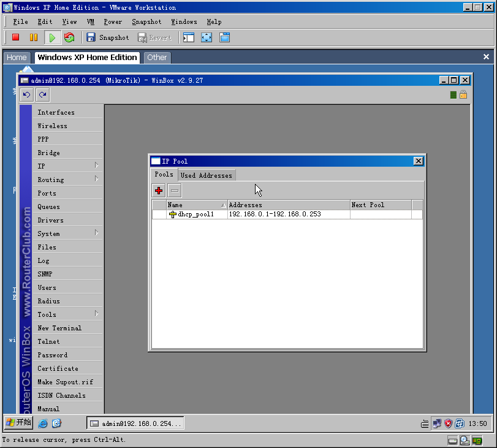The image size is (497, 448).
Task: Click the WinBox padlock secure-mode icon
Action: click(x=463, y=94)
